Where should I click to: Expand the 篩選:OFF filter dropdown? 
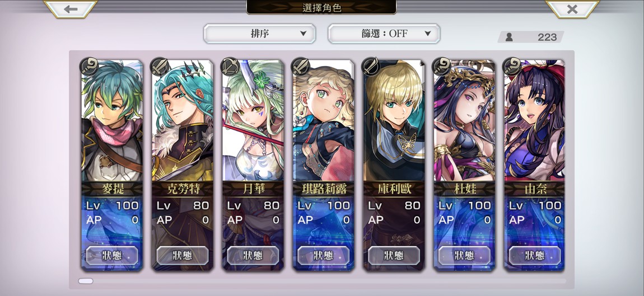tap(384, 34)
